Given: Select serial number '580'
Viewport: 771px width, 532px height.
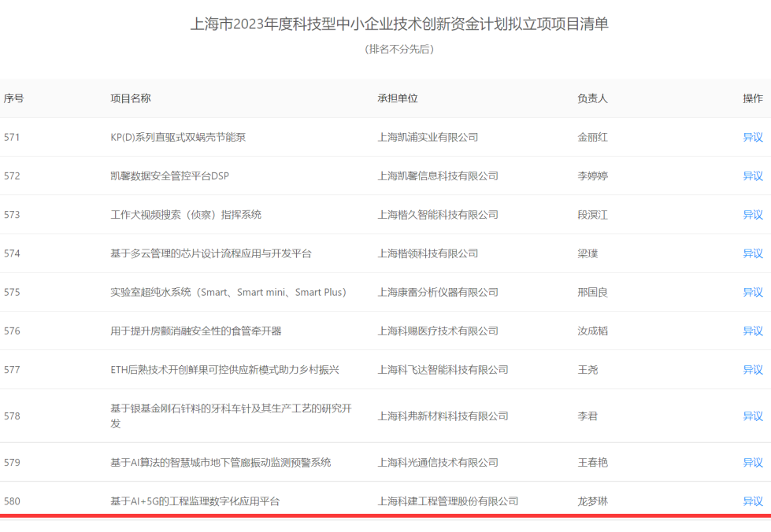Looking at the screenshot, I should pyautogui.click(x=12, y=501).
